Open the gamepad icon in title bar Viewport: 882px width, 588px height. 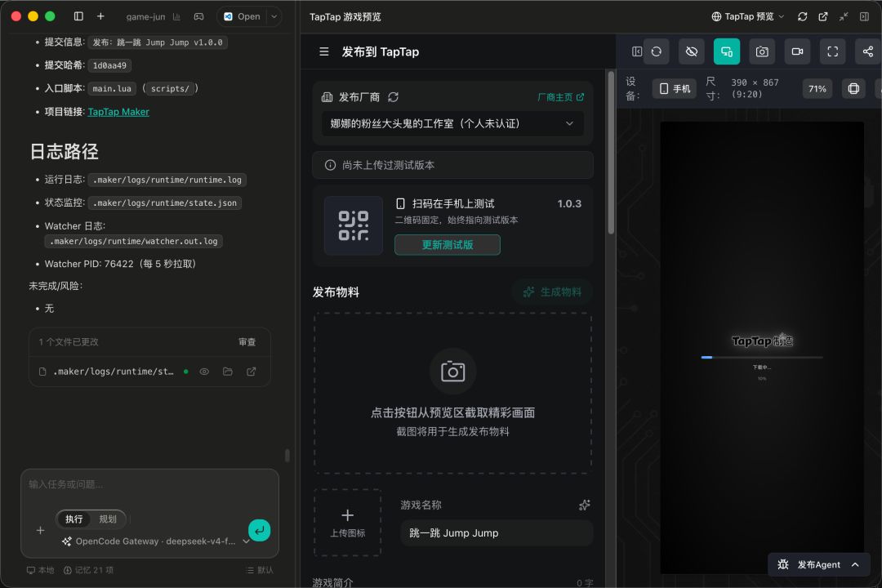pos(199,17)
